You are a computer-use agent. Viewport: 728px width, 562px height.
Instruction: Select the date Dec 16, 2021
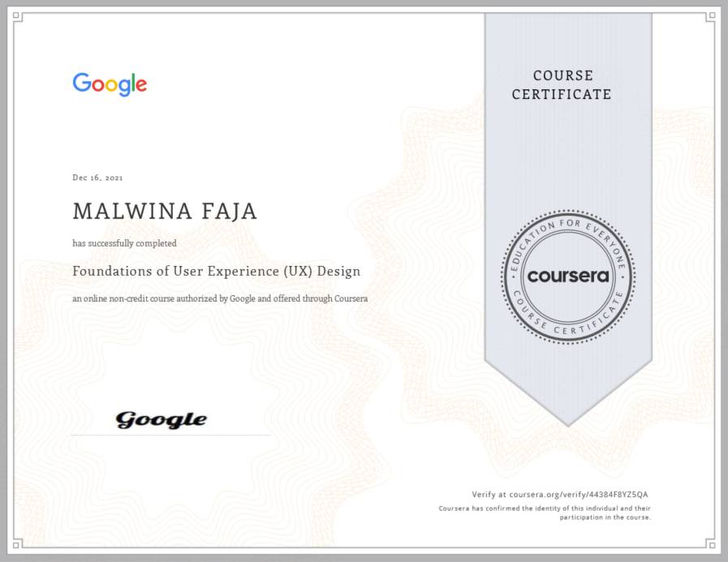point(97,178)
